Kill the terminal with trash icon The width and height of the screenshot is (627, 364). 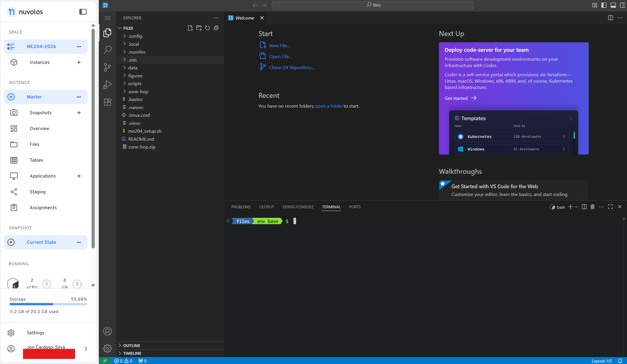coord(592,207)
